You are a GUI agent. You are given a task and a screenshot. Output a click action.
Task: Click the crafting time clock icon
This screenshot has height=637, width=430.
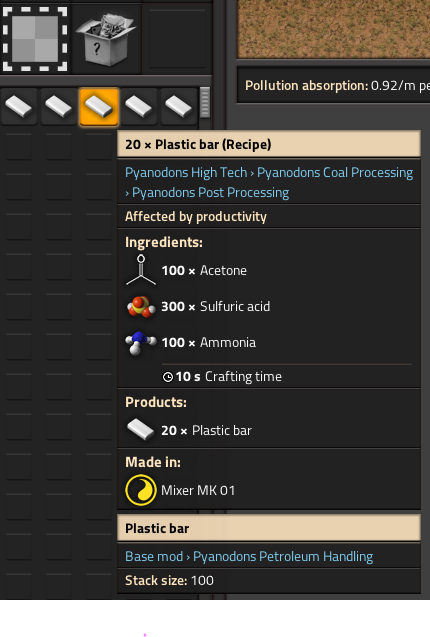[167, 377]
